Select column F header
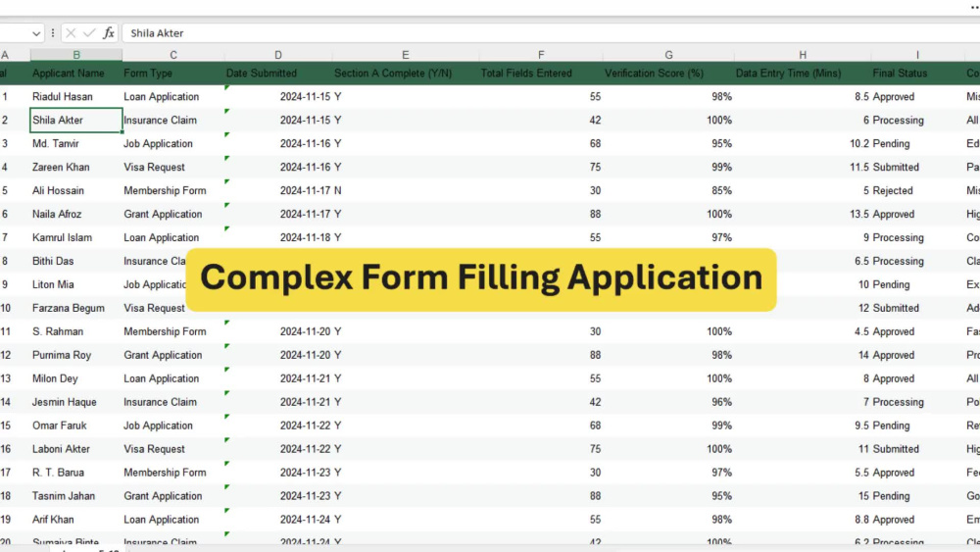980x552 pixels. (541, 55)
